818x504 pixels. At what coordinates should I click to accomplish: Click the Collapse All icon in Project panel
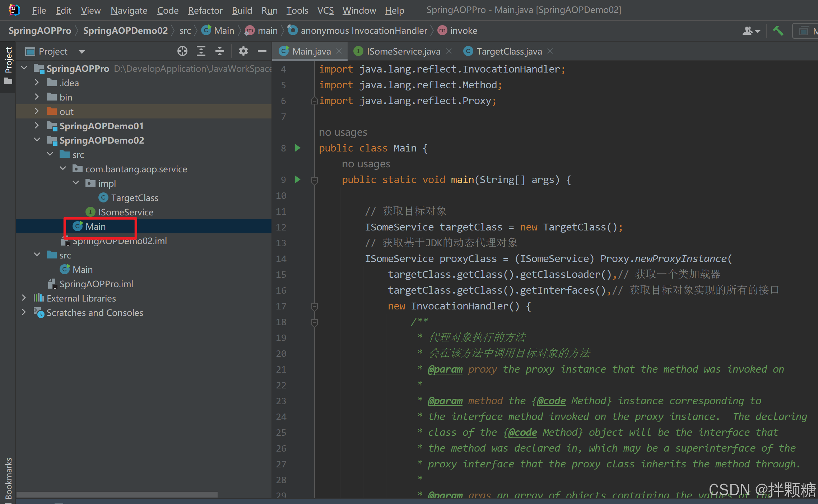220,51
